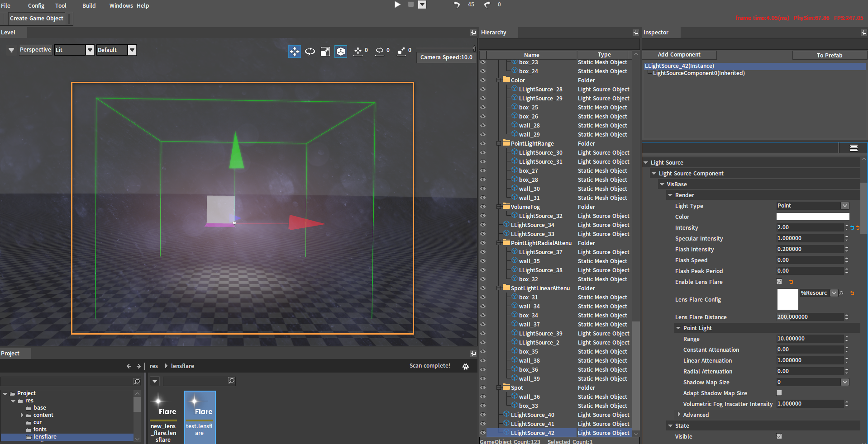Click orange reset arrow beside Intensity
Viewport: 868px width, 444px height.
pos(858,228)
